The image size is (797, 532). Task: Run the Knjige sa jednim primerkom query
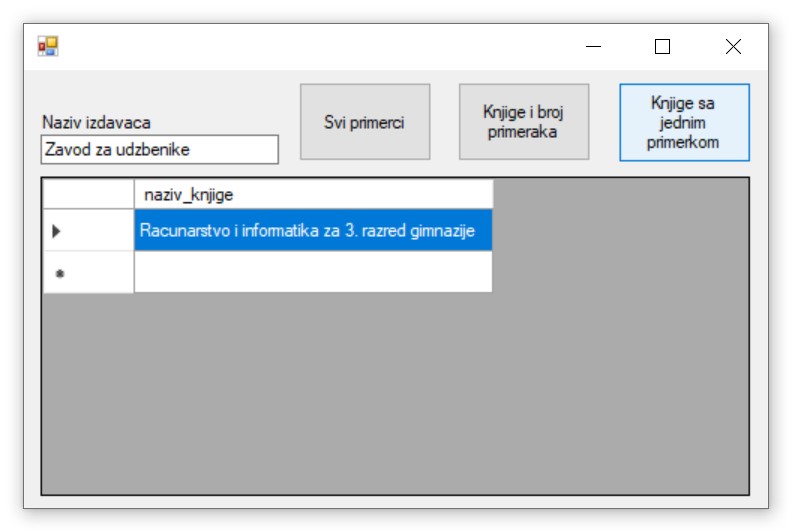coord(684,122)
